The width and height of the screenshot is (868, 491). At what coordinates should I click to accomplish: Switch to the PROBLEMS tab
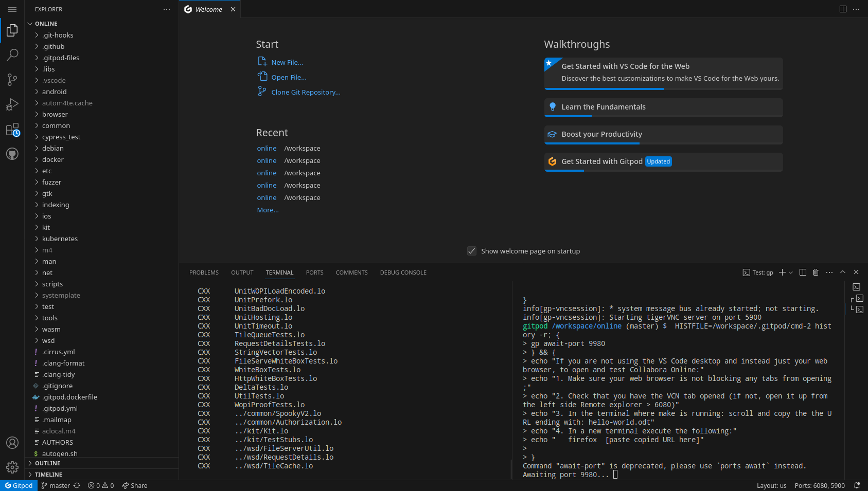pyautogui.click(x=204, y=272)
